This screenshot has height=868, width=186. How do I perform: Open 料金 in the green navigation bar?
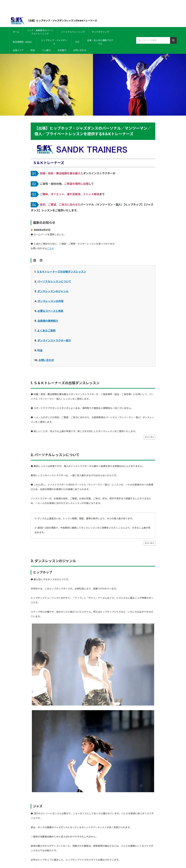pos(33,50)
